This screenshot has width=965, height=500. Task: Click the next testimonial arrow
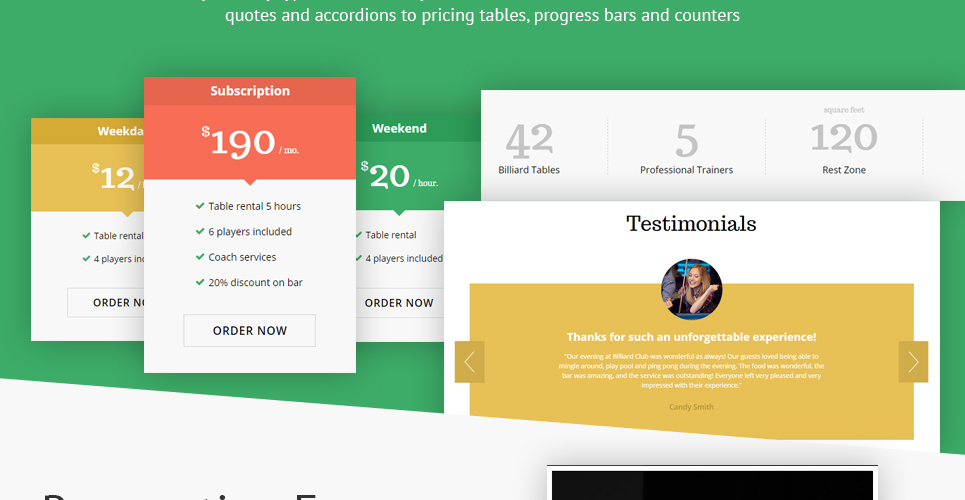(x=913, y=362)
